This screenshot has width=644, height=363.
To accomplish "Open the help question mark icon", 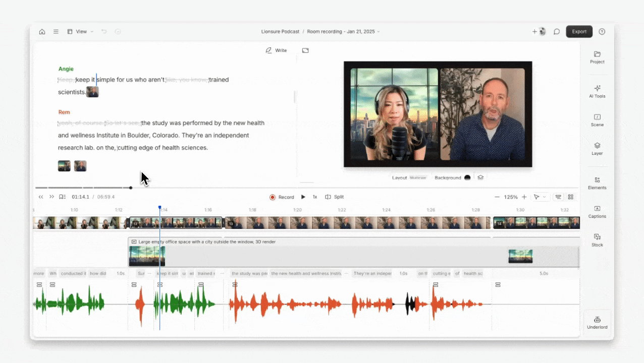I will pyautogui.click(x=602, y=31).
